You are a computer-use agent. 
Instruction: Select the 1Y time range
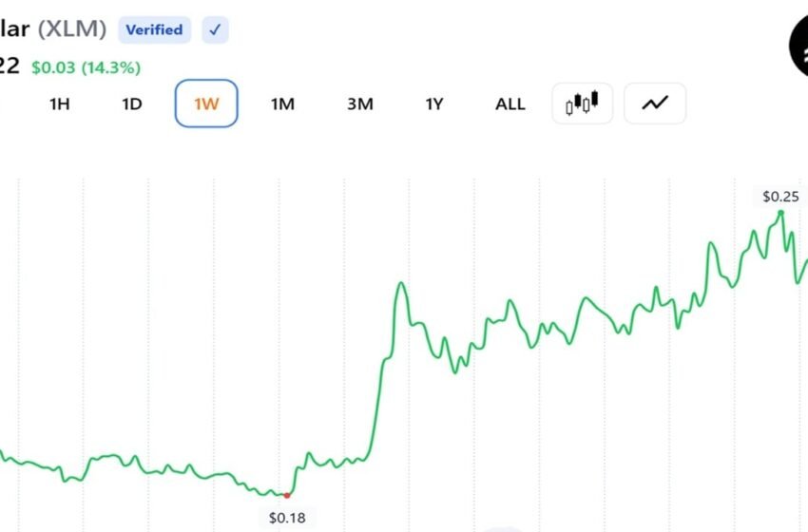pyautogui.click(x=434, y=104)
